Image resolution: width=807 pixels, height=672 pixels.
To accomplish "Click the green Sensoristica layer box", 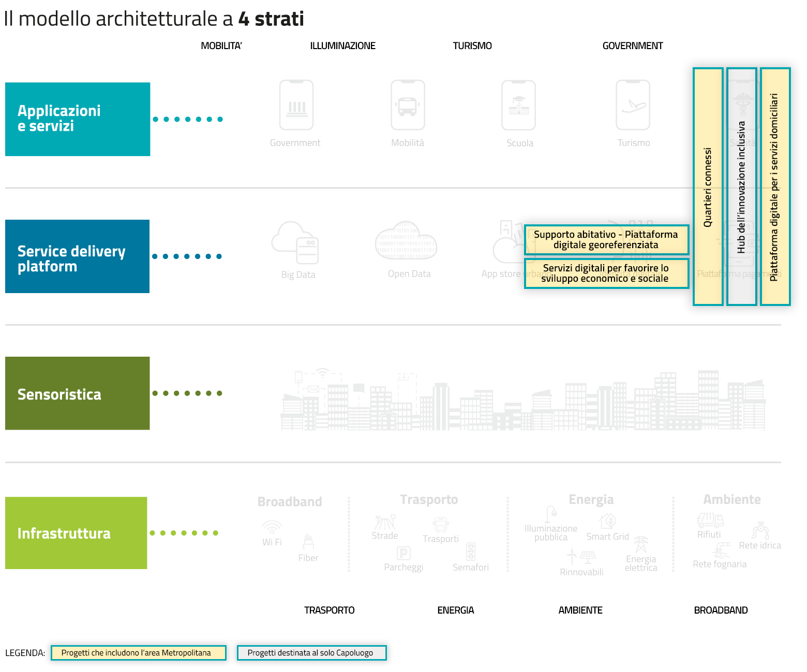I will (x=78, y=393).
